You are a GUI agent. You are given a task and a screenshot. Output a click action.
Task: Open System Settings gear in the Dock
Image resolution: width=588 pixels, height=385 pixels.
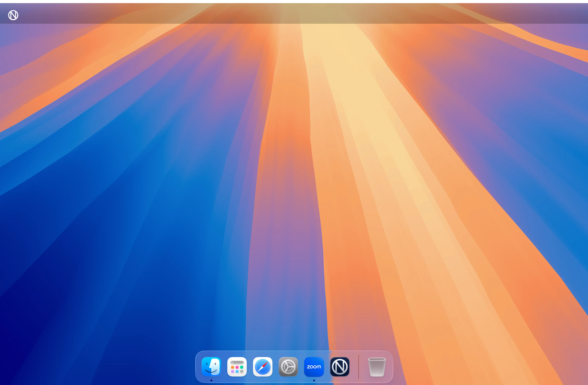[288, 367]
